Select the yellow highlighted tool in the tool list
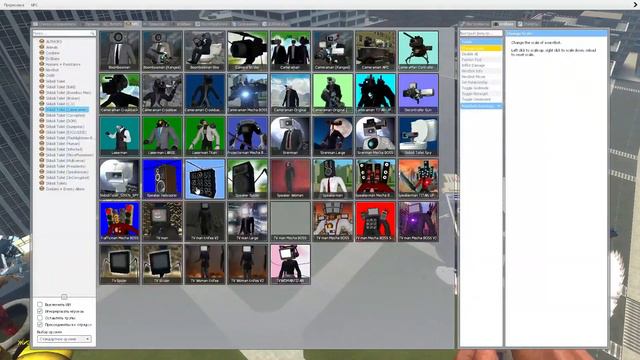The height and width of the screenshot is (360, 640). click(x=481, y=48)
